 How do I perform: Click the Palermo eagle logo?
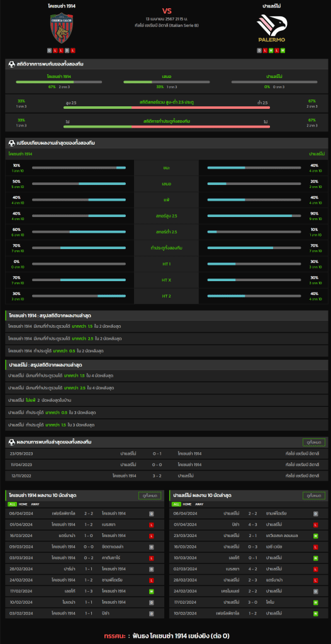pos(272,28)
